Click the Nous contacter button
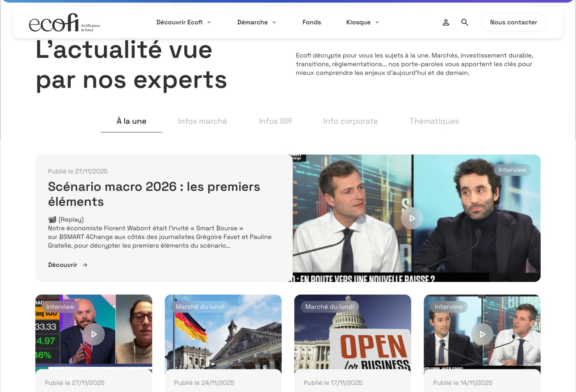This screenshot has height=392, width=576. [513, 22]
